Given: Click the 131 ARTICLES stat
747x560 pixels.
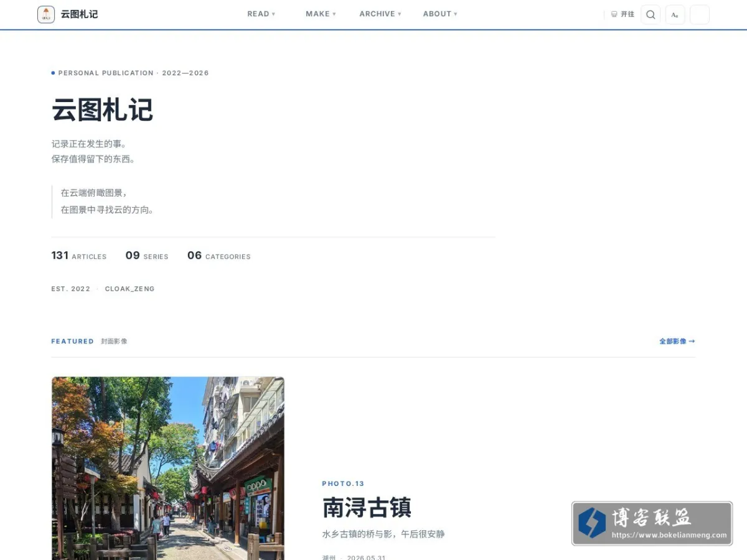Looking at the screenshot, I should click(79, 256).
